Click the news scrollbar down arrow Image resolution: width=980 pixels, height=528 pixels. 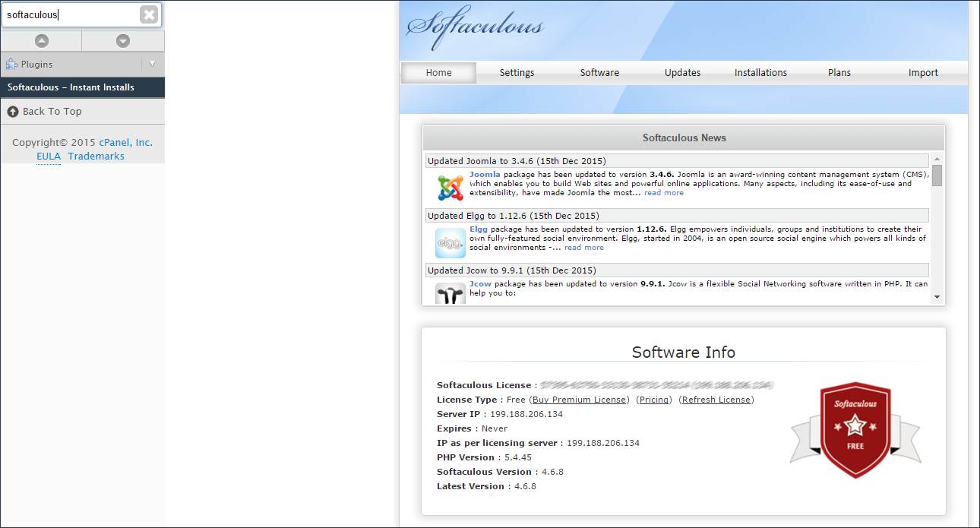coord(937,297)
